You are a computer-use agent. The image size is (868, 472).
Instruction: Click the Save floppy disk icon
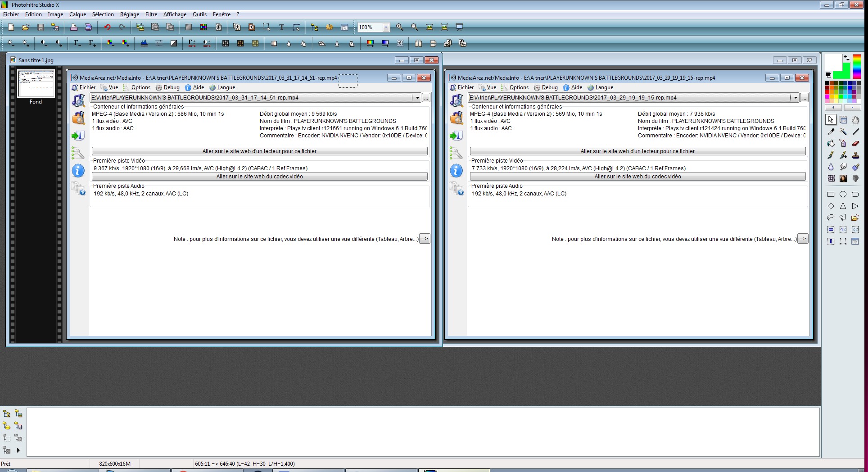pyautogui.click(x=41, y=27)
